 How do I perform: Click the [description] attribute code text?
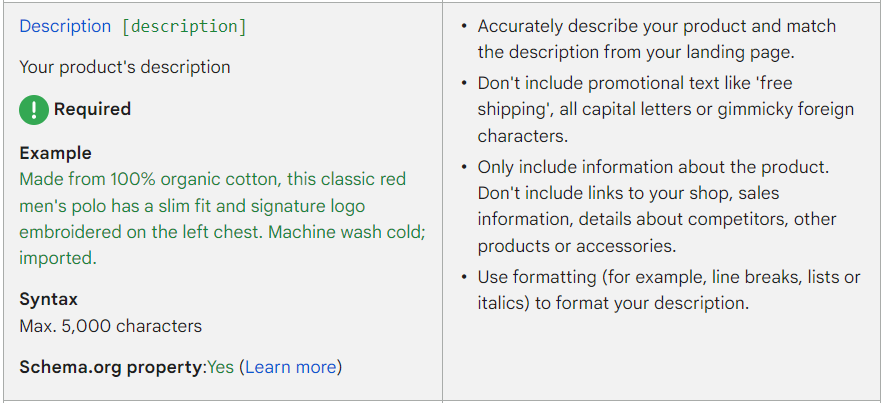(x=184, y=26)
